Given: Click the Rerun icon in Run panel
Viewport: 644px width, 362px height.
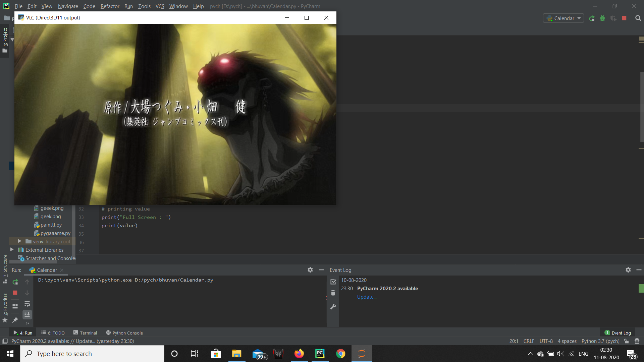Looking at the screenshot, I should point(15,282).
